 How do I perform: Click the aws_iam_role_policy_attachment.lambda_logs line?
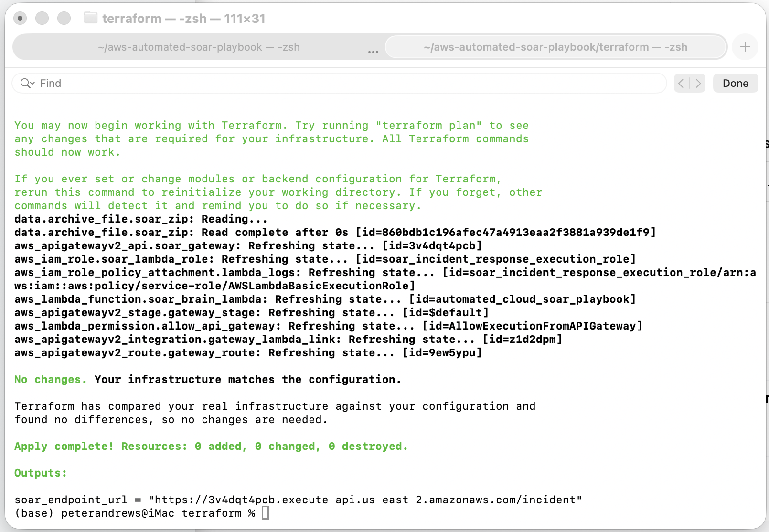click(x=385, y=279)
